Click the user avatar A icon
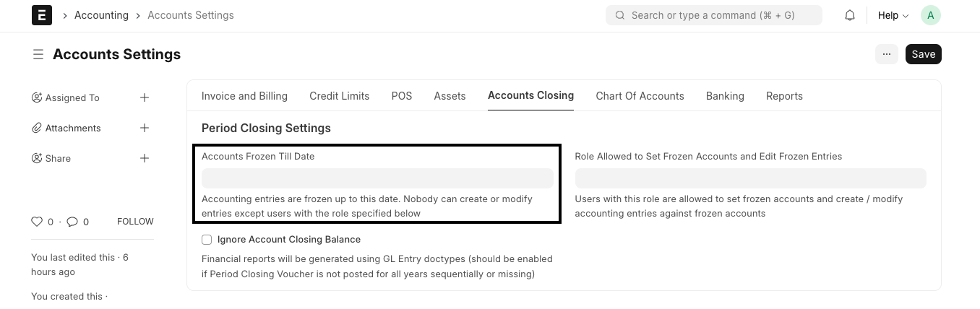The width and height of the screenshot is (980, 309). (931, 15)
